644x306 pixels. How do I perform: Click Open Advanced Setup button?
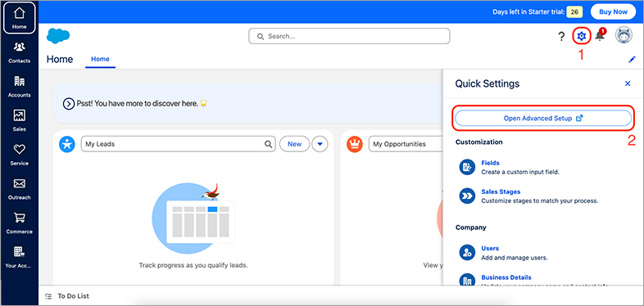click(x=543, y=118)
